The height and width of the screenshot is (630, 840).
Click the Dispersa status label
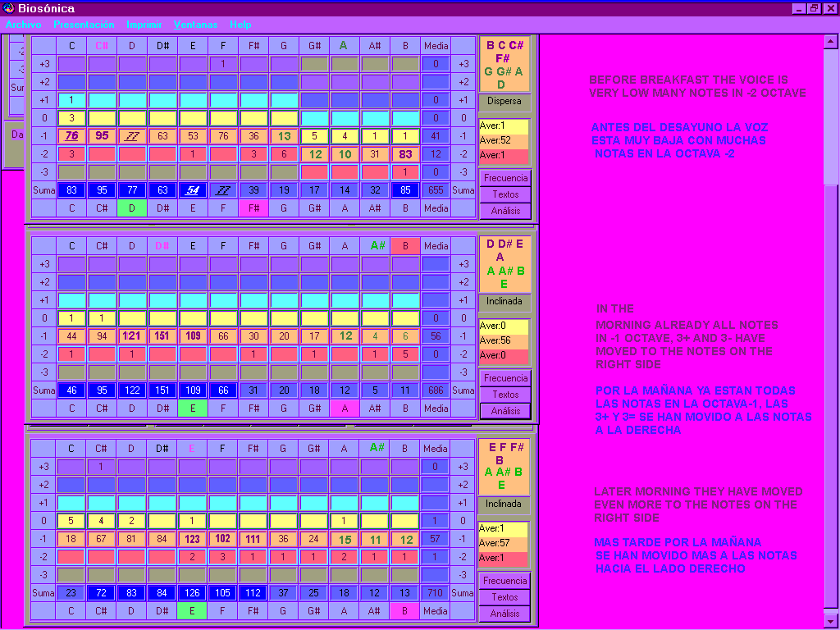504,102
